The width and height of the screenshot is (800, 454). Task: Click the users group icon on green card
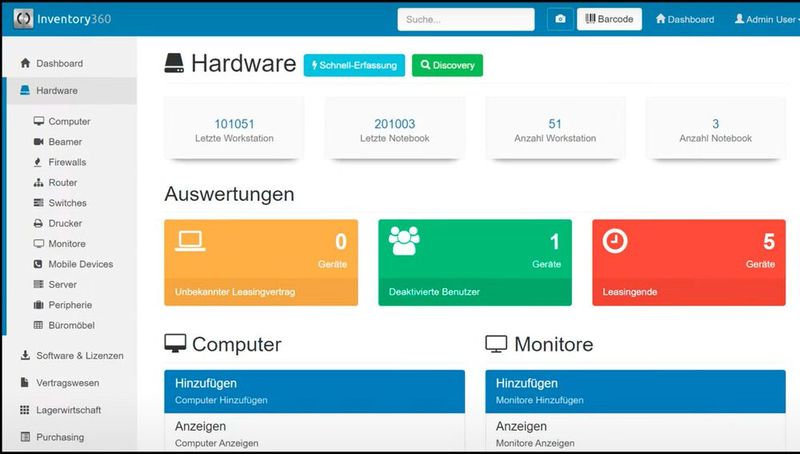coord(404,241)
